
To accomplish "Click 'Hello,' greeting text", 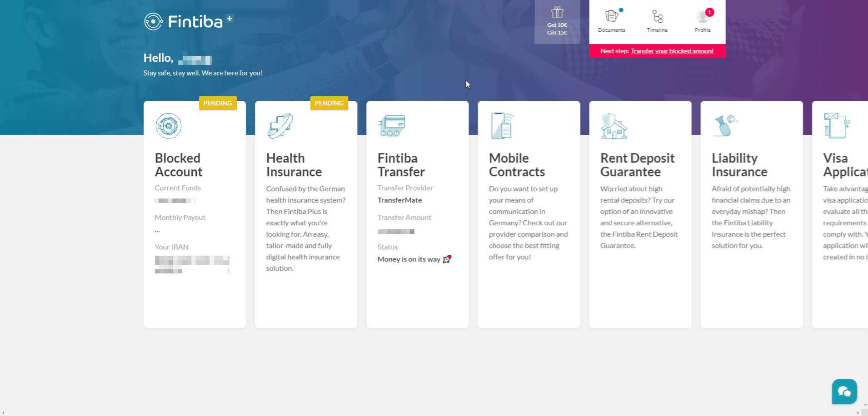I will coord(158,58).
